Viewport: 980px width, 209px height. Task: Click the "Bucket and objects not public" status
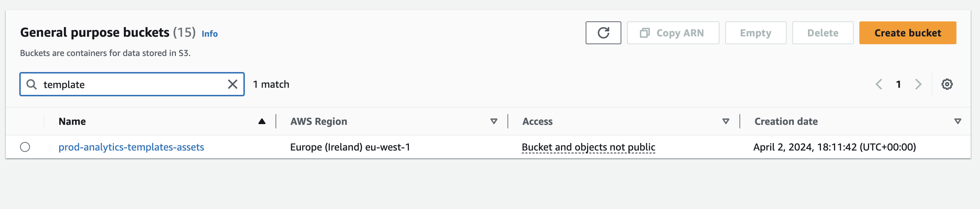(x=588, y=147)
